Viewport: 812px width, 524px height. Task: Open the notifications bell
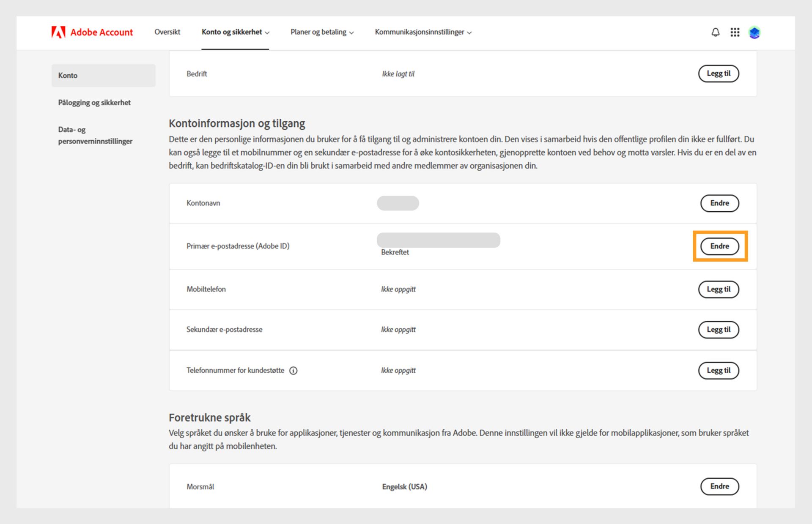715,32
